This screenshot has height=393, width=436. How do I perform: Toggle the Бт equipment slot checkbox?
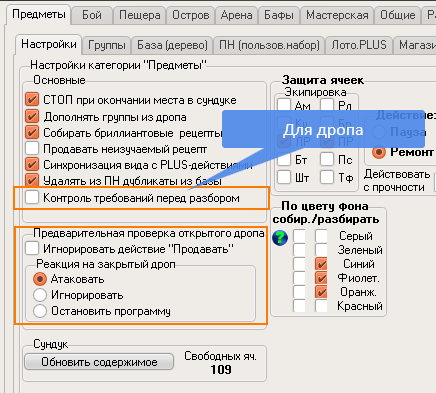pos(284,159)
